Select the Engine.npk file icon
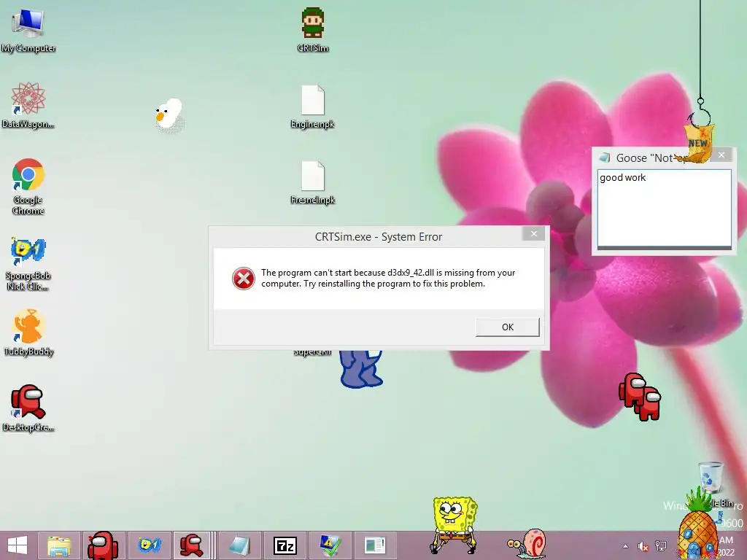Image resolution: width=747 pixels, height=560 pixels. [x=312, y=106]
